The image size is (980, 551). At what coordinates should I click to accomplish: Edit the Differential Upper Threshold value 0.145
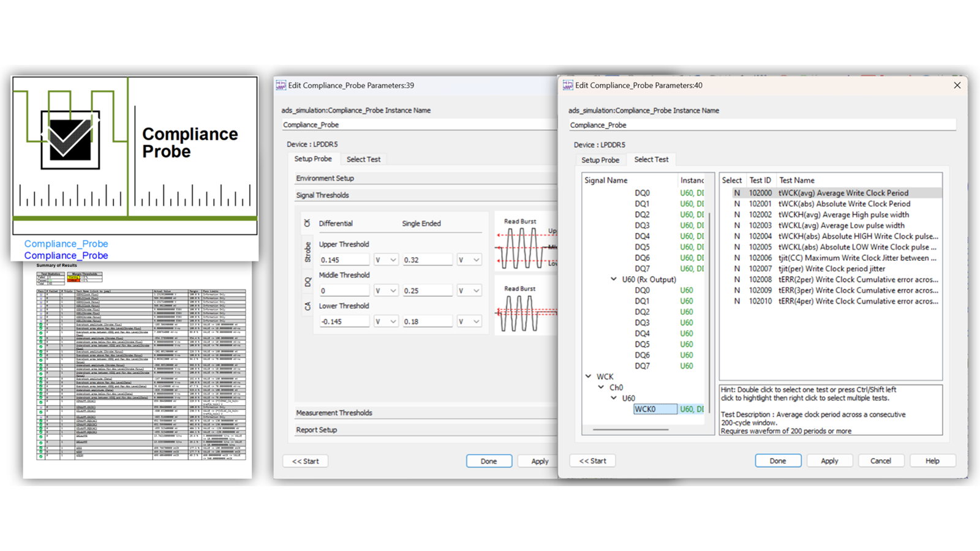[344, 259]
